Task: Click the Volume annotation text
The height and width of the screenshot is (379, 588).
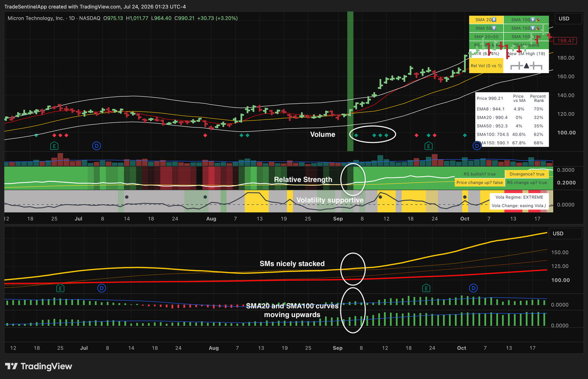Action: [323, 134]
